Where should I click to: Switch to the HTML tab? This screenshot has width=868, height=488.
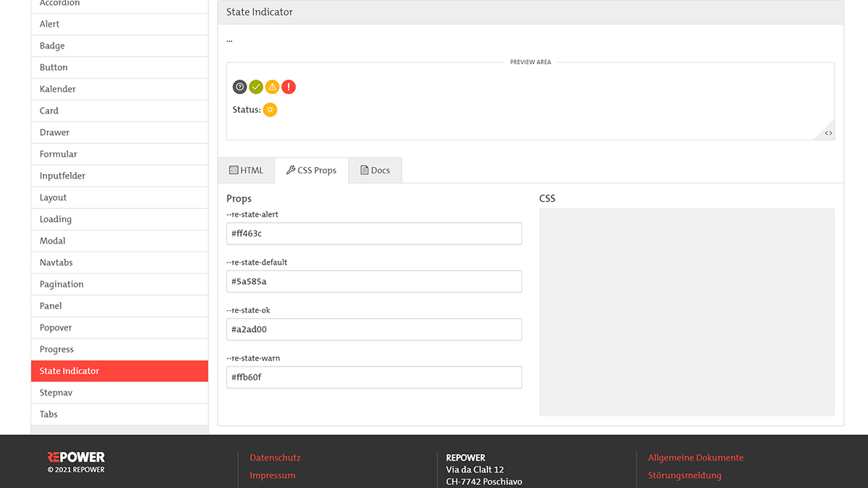tap(246, 170)
